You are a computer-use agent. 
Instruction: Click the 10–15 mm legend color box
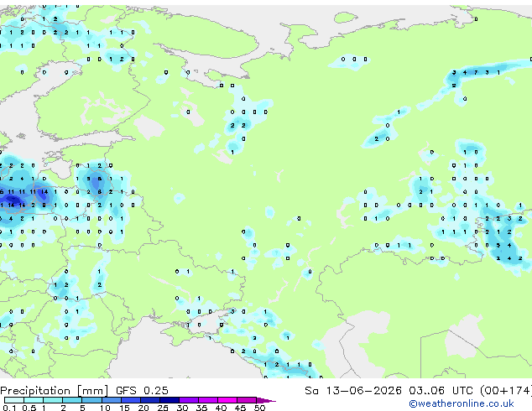112,400
